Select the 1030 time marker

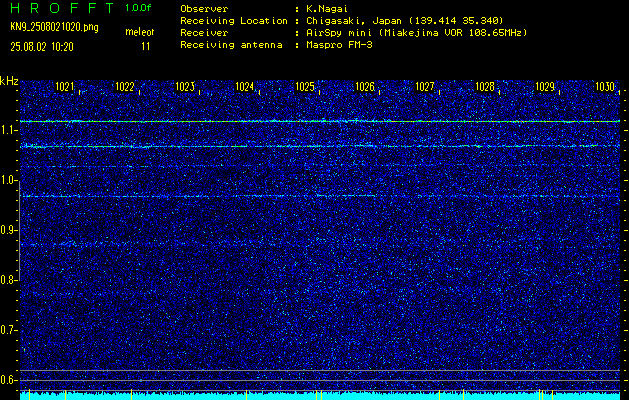coord(605,87)
